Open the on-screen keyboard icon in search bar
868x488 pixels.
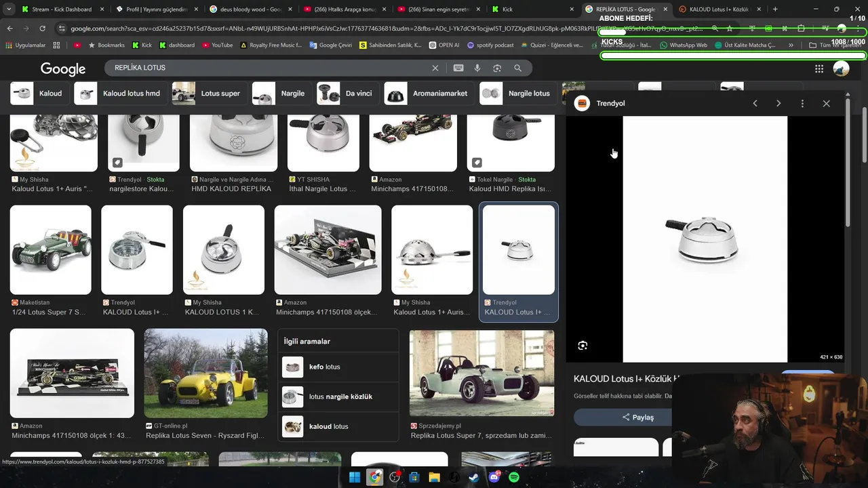(458, 68)
